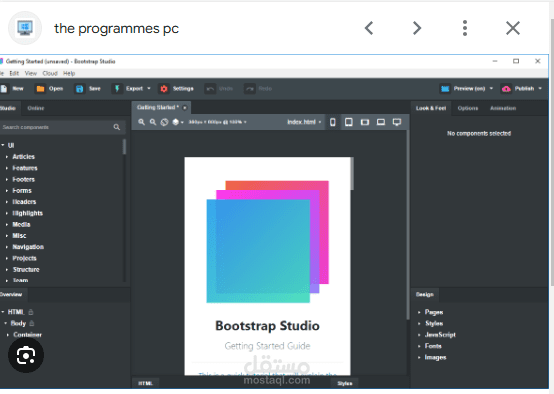Expand Fonts in the Design panel
Viewport: 554px width, 394px height.
(x=419, y=346)
